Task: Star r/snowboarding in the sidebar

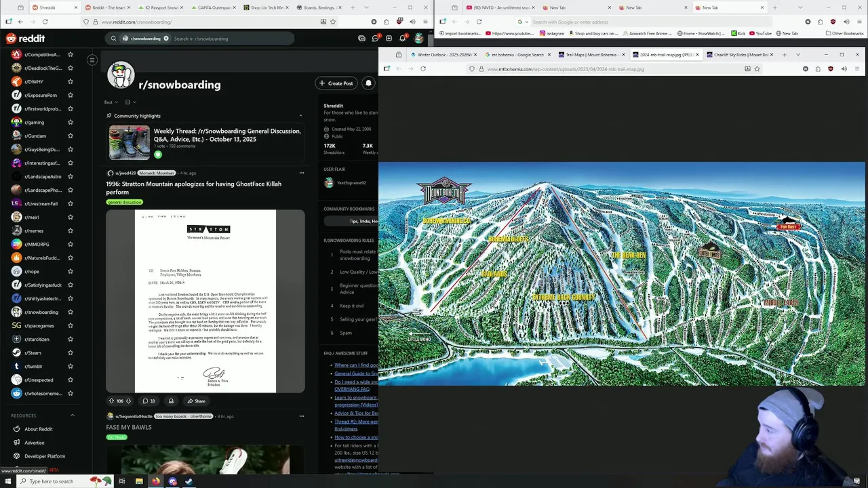Action: [71, 312]
